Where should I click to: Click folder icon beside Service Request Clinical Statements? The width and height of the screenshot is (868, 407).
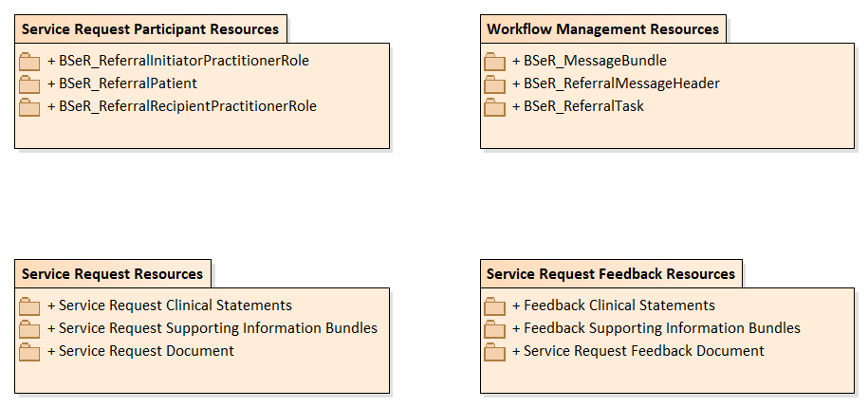[29, 306]
